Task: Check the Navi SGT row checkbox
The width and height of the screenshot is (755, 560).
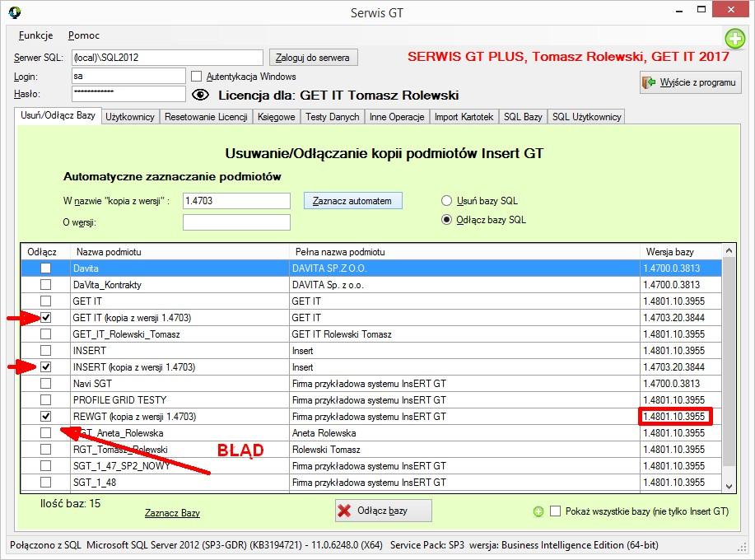Action: point(45,384)
